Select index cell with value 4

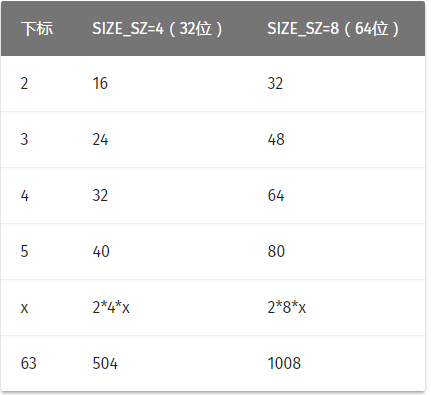(25, 195)
